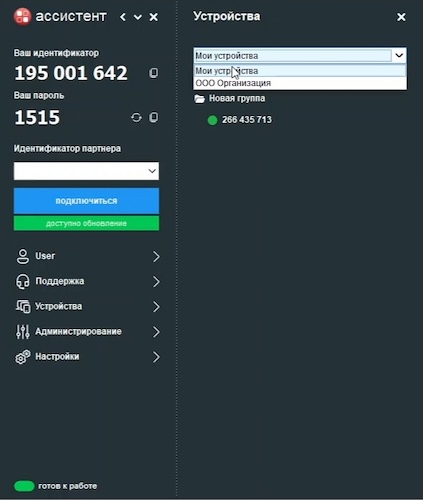This screenshot has width=423, height=500.
Task: Toggle the green готов к работе indicator
Action: pyautogui.click(x=24, y=486)
